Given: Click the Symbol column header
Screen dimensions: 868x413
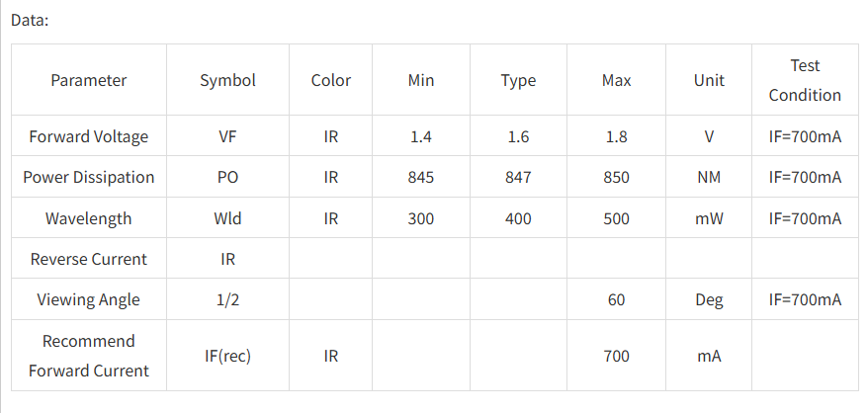Looking at the screenshot, I should pyautogui.click(x=227, y=80).
